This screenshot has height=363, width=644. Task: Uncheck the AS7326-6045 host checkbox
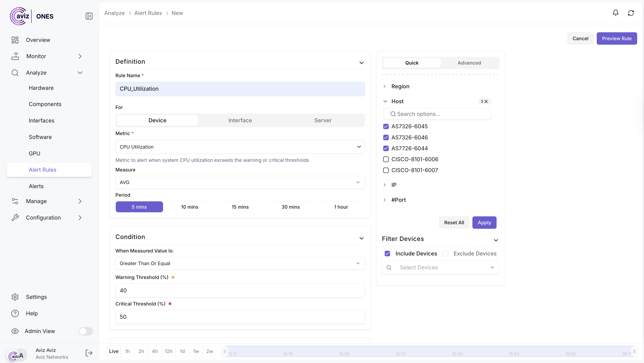tap(386, 126)
